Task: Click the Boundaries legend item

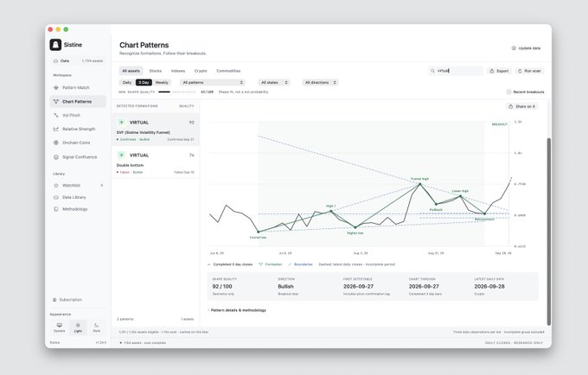Action: (300, 264)
